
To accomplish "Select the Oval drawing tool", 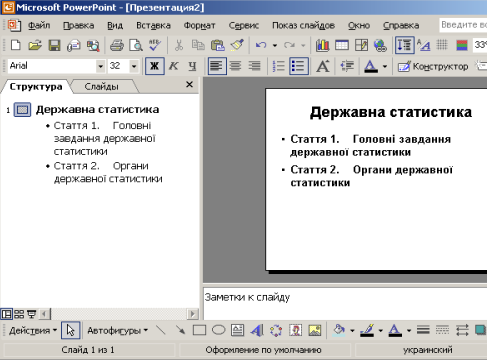I will pyautogui.click(x=219, y=330).
